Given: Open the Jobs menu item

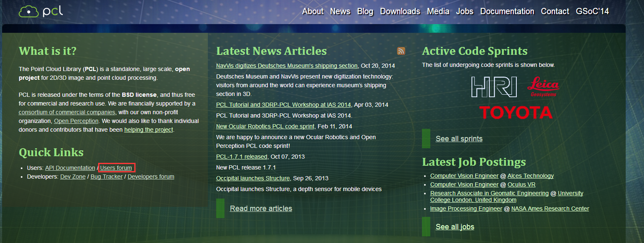Looking at the screenshot, I should 465,11.
